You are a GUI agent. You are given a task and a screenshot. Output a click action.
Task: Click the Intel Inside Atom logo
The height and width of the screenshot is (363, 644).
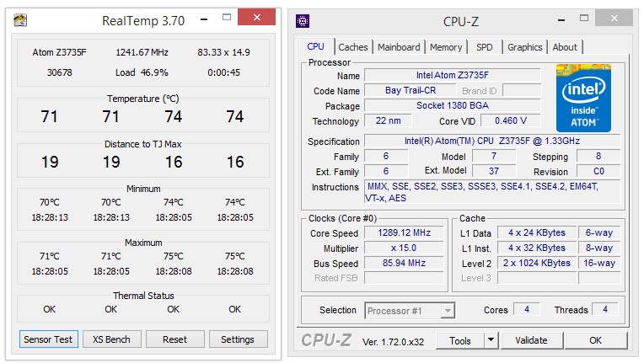point(583,97)
